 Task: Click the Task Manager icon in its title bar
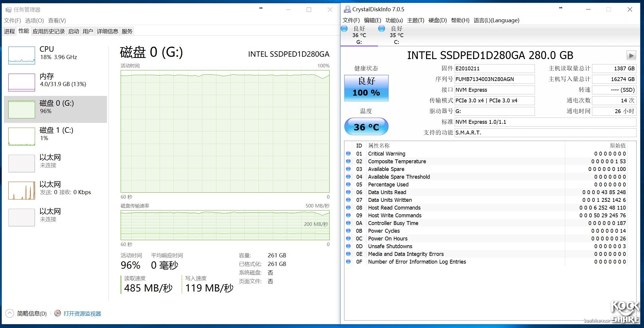8,9
